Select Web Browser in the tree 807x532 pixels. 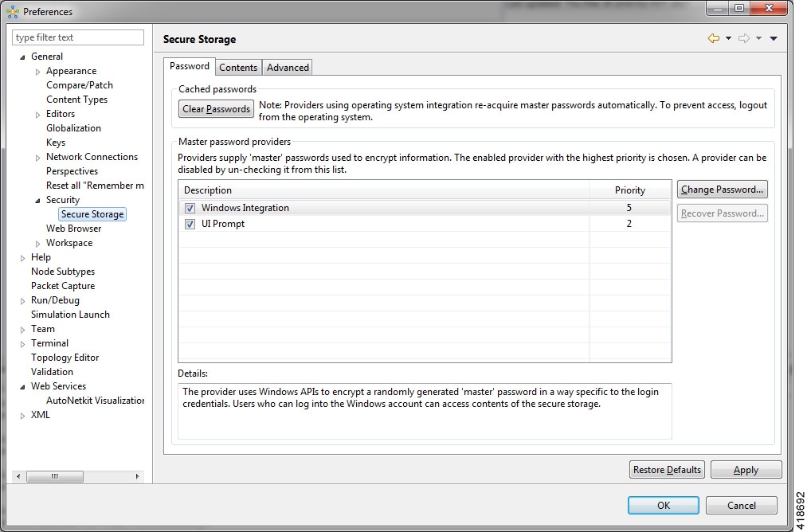[x=73, y=229]
